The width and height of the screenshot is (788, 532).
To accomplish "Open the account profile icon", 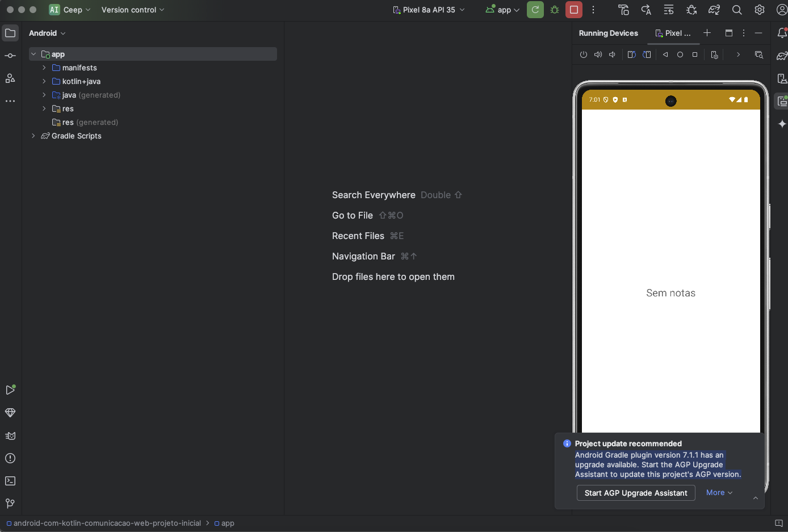I will tap(782, 10).
